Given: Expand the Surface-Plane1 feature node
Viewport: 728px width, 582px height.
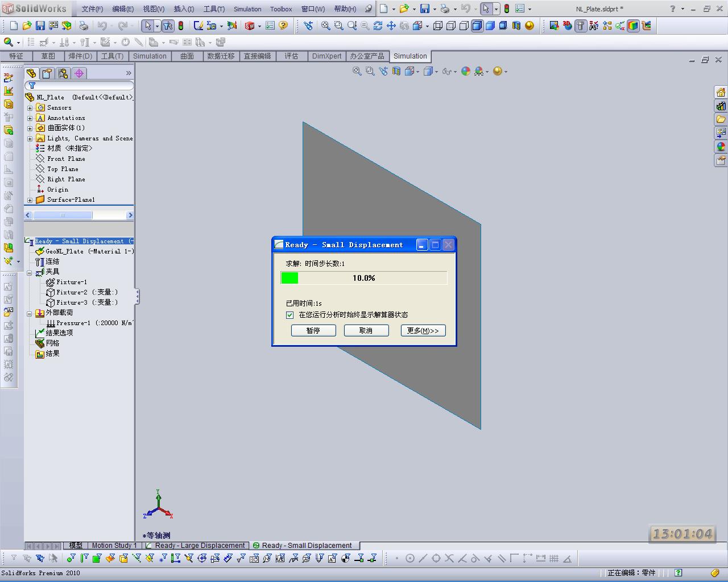Looking at the screenshot, I should [30, 200].
